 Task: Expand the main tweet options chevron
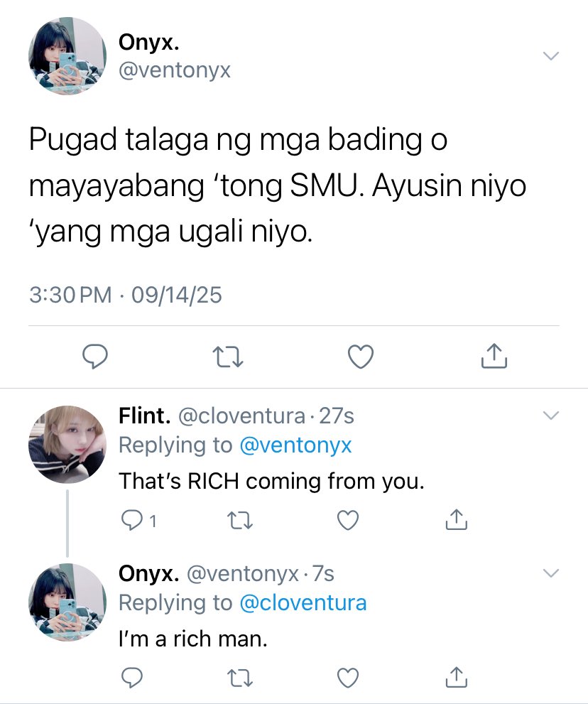551,55
